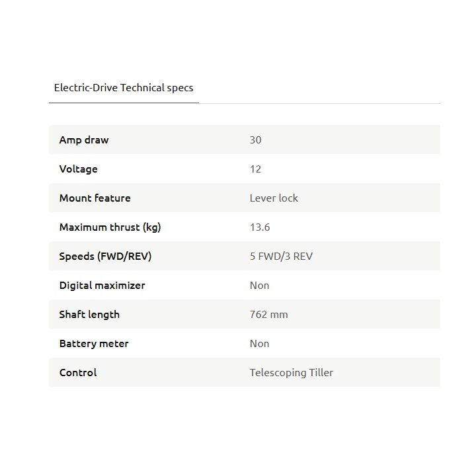The width and height of the screenshot is (476, 476).
Task: Select the Telescoping Tiller value
Action: click(x=292, y=373)
